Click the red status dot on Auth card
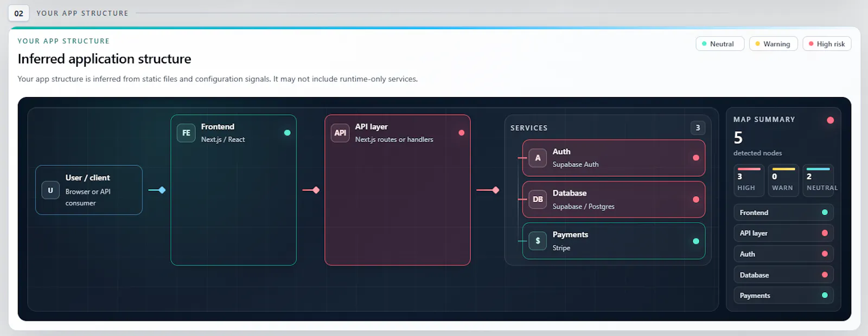868x336 pixels. coord(696,158)
